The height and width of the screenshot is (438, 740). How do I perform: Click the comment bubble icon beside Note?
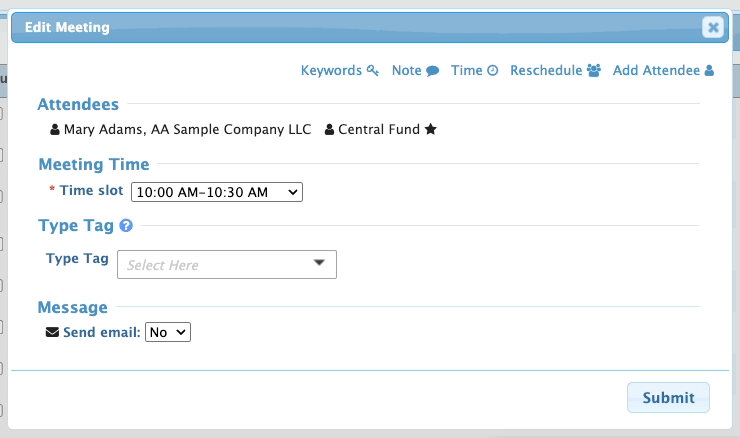point(433,71)
